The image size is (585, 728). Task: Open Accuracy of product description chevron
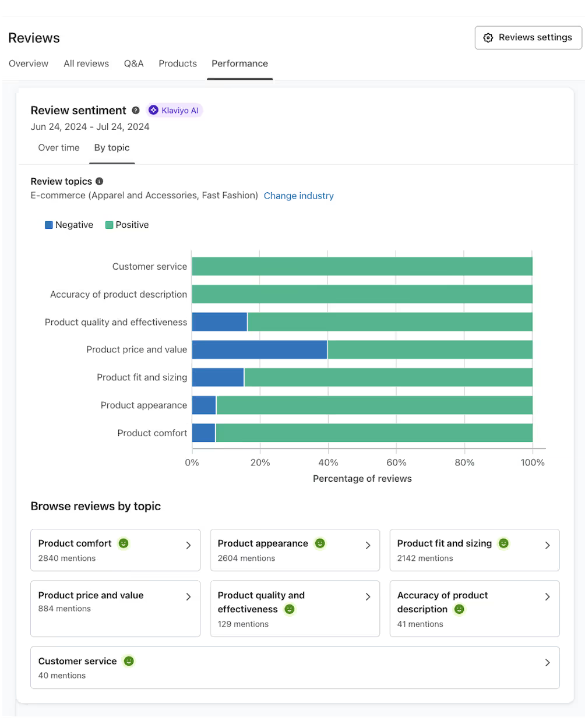pyautogui.click(x=547, y=597)
